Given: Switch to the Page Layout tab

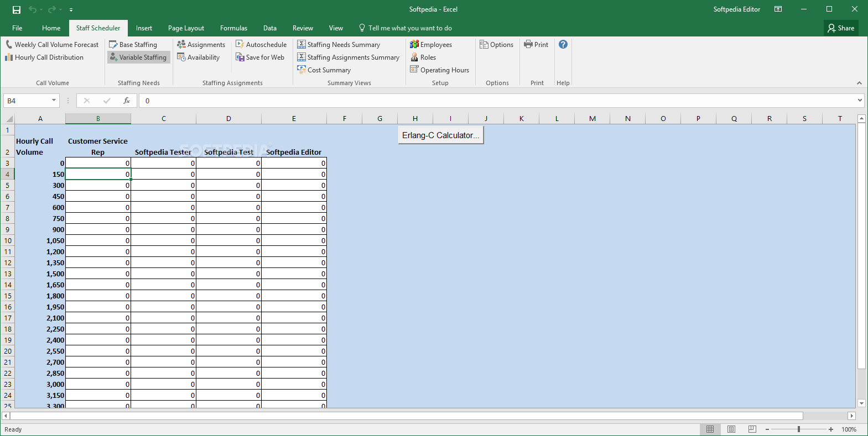Looking at the screenshot, I should [186, 28].
